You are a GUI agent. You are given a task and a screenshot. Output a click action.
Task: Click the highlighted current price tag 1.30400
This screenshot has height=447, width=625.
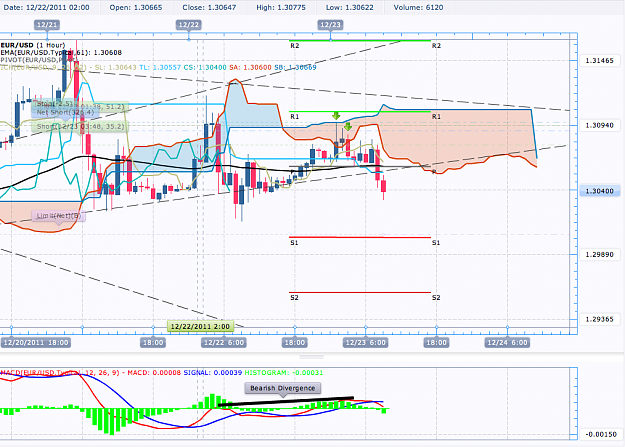599,191
